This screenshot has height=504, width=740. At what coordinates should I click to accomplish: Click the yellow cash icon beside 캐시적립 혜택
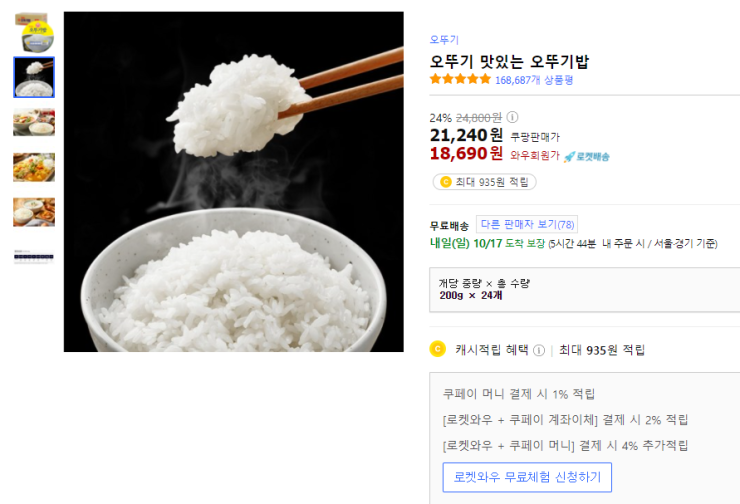tap(436, 349)
